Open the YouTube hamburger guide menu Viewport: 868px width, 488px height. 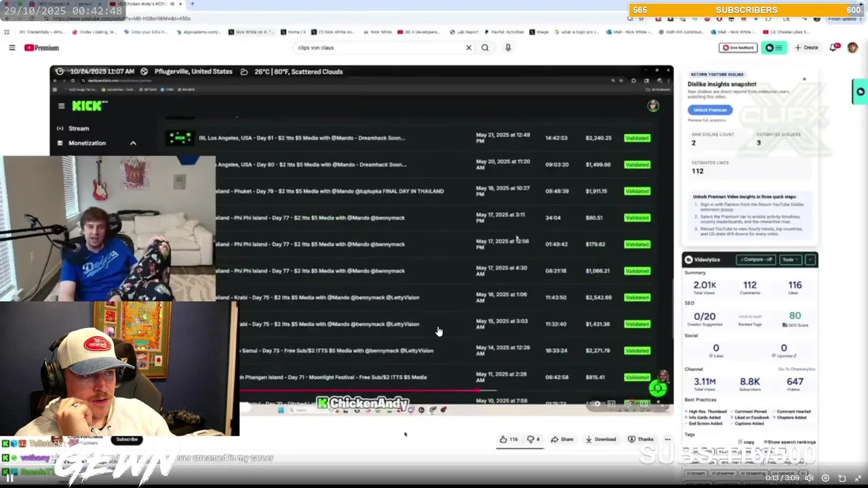tap(12, 47)
